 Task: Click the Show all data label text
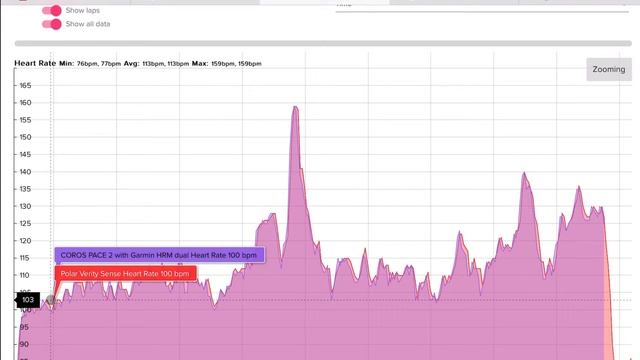tap(88, 24)
